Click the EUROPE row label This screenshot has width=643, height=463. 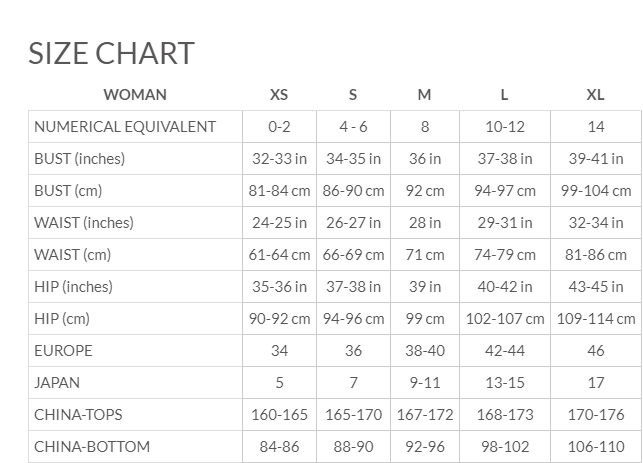pos(63,351)
